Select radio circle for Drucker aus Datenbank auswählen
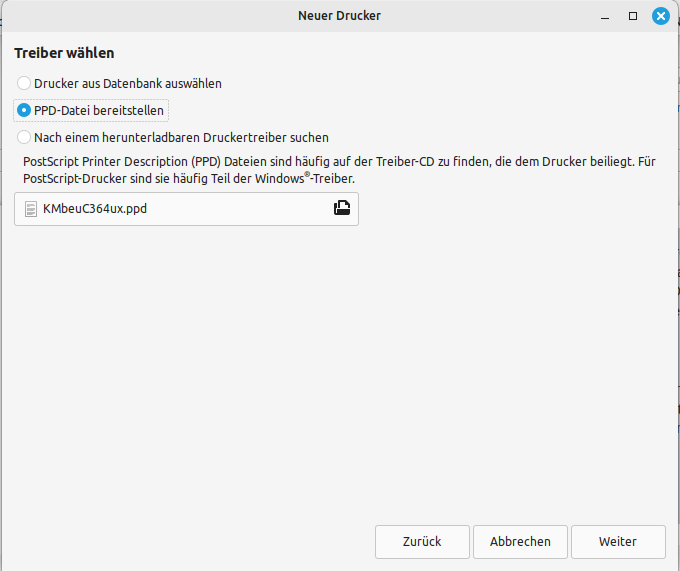The height and width of the screenshot is (571, 680). tap(24, 83)
